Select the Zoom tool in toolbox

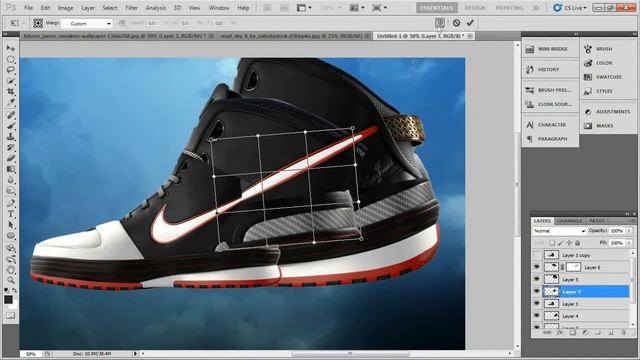click(11, 280)
